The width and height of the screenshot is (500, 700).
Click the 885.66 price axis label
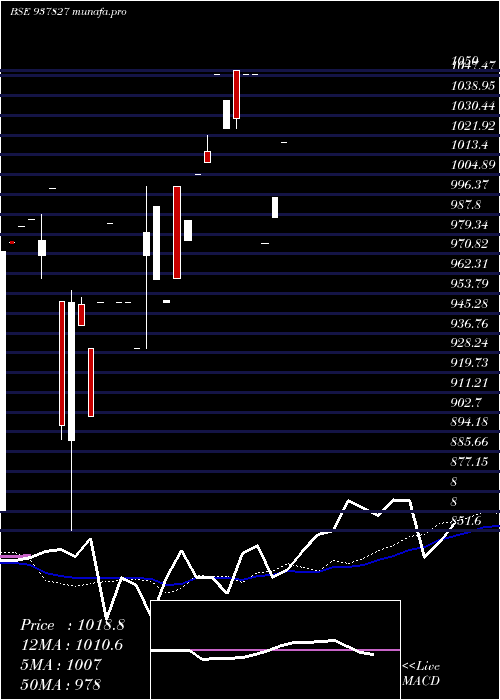point(470,442)
